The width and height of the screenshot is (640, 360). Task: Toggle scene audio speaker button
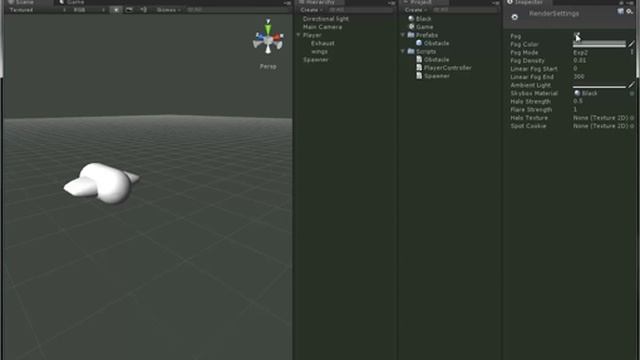pos(143,10)
